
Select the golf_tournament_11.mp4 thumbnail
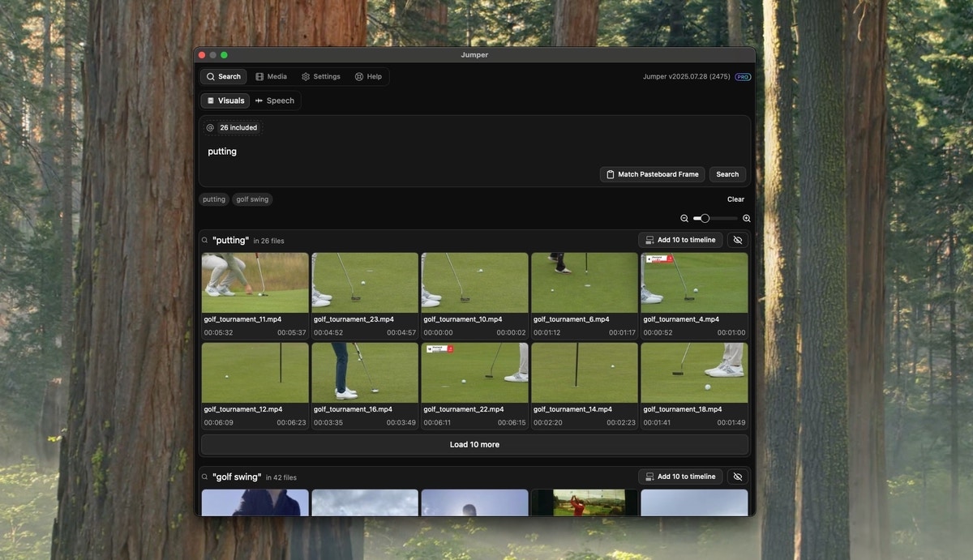point(255,283)
